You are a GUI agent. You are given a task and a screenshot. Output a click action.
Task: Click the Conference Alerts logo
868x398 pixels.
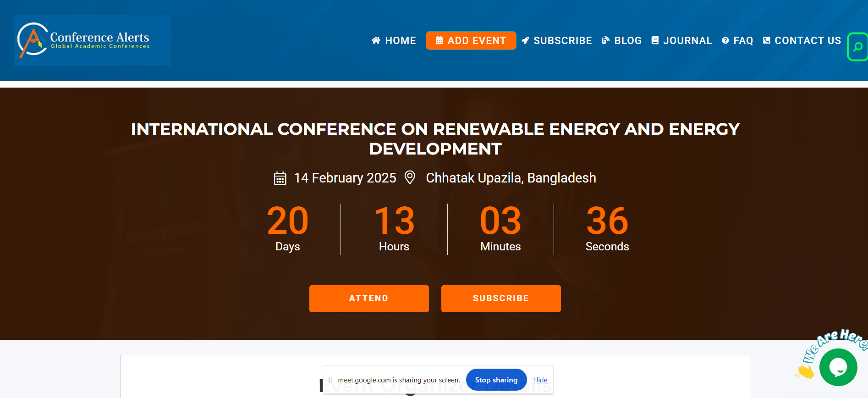click(x=92, y=40)
